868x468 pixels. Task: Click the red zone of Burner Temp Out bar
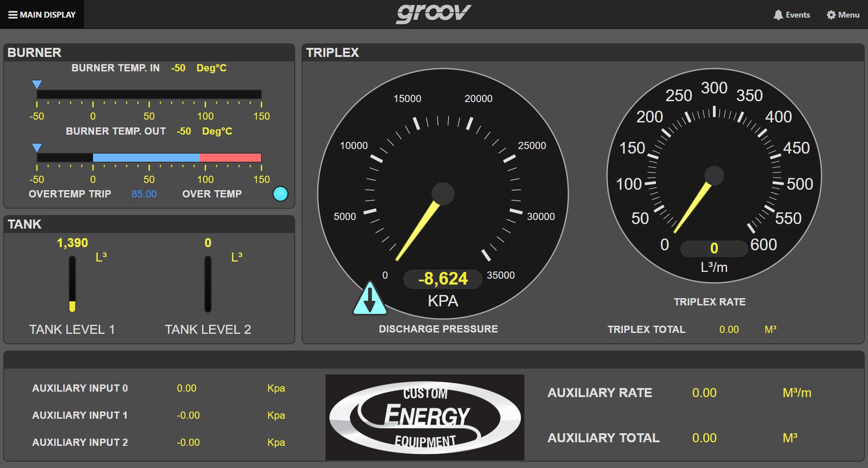click(231, 158)
